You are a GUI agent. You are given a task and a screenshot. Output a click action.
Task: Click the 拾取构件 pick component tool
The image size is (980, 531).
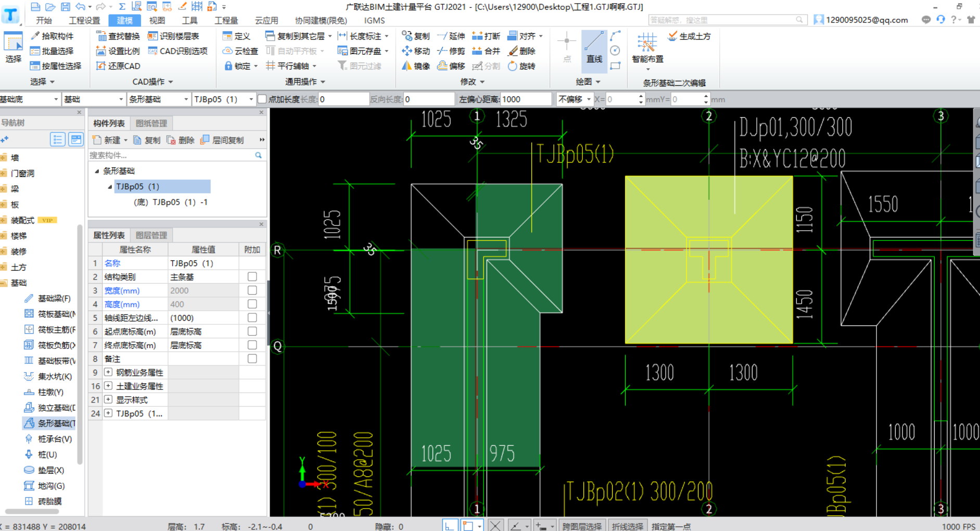52,36
